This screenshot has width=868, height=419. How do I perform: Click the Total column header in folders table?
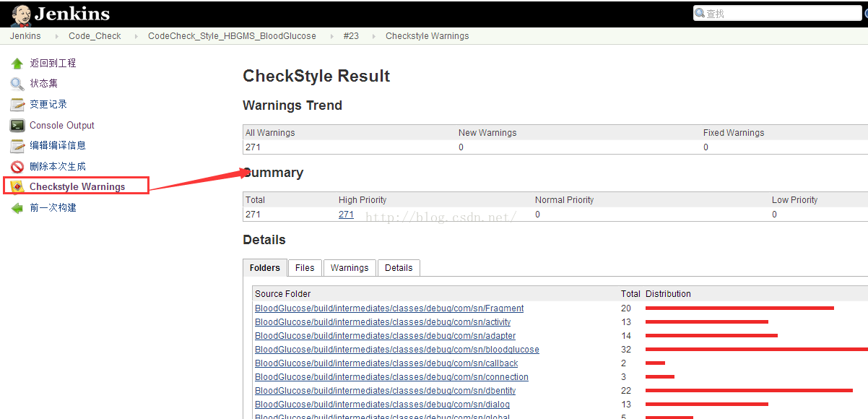tap(630, 294)
